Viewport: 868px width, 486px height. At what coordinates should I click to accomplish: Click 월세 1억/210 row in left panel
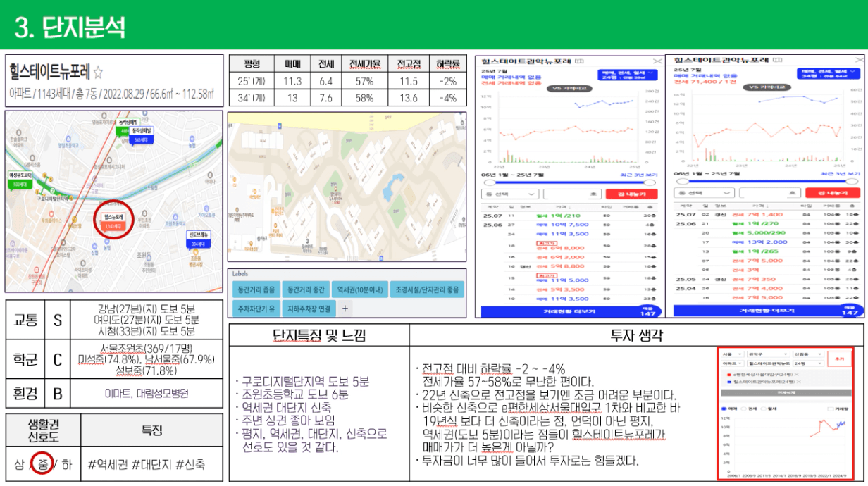click(569, 216)
